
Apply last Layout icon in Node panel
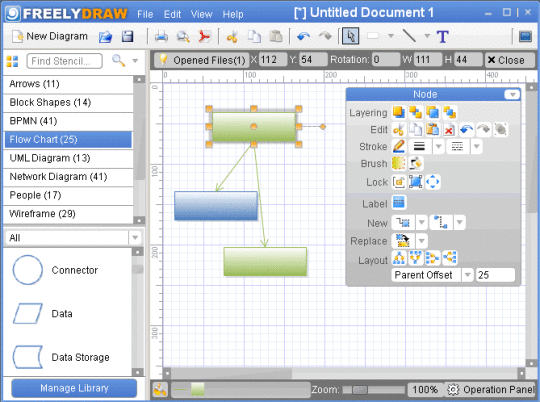click(x=450, y=258)
